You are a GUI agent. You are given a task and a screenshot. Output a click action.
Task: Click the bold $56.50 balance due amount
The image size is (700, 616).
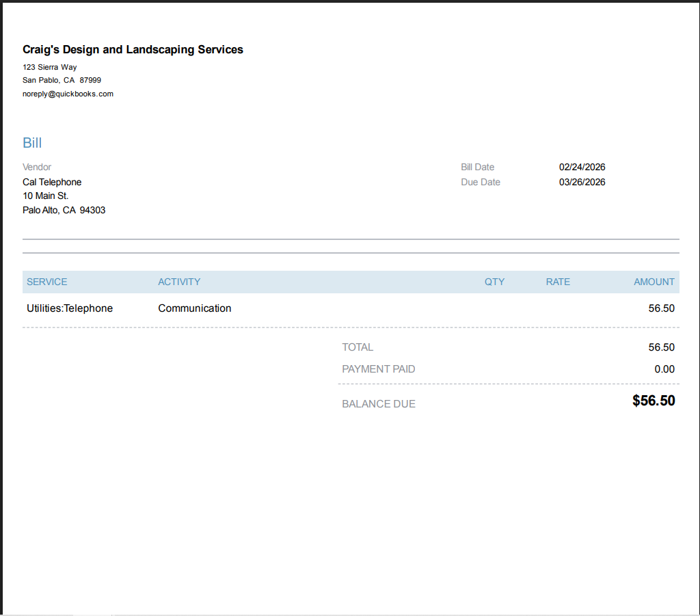coord(654,401)
